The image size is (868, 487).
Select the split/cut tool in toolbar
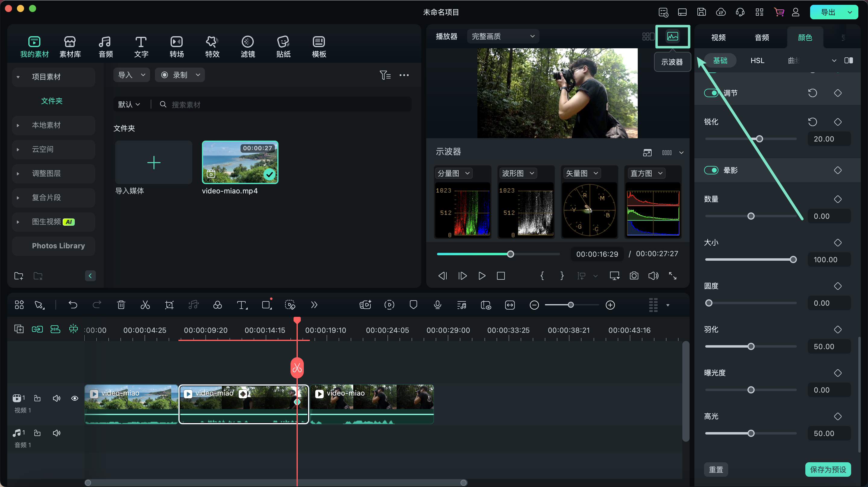pos(145,304)
